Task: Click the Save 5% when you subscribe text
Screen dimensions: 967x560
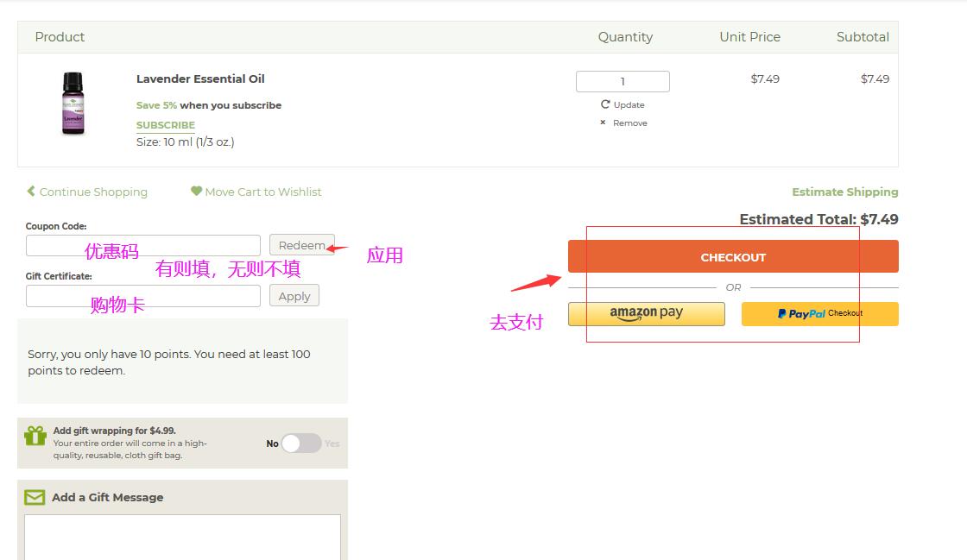Action: (208, 105)
